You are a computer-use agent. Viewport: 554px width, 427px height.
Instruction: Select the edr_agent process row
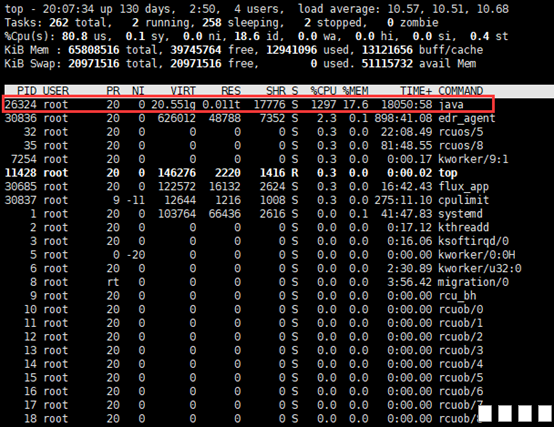[x=250, y=118]
